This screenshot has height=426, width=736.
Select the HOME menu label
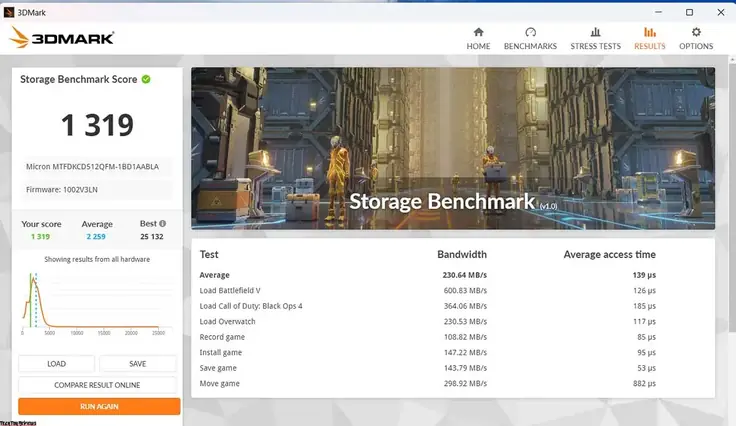(x=478, y=46)
